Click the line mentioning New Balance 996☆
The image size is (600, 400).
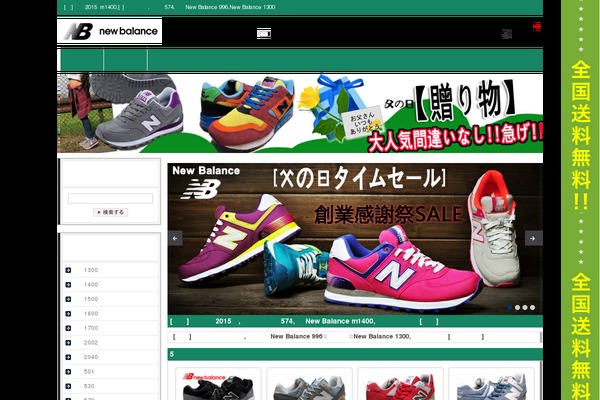354,337
